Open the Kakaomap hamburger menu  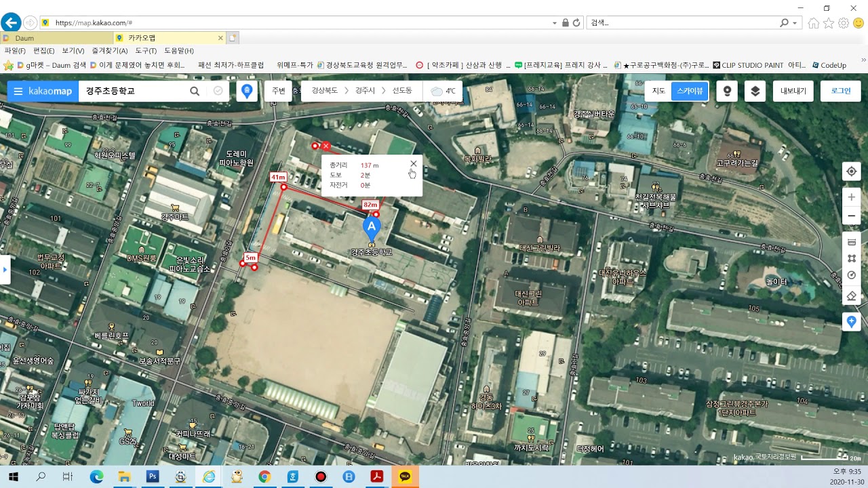(x=18, y=91)
